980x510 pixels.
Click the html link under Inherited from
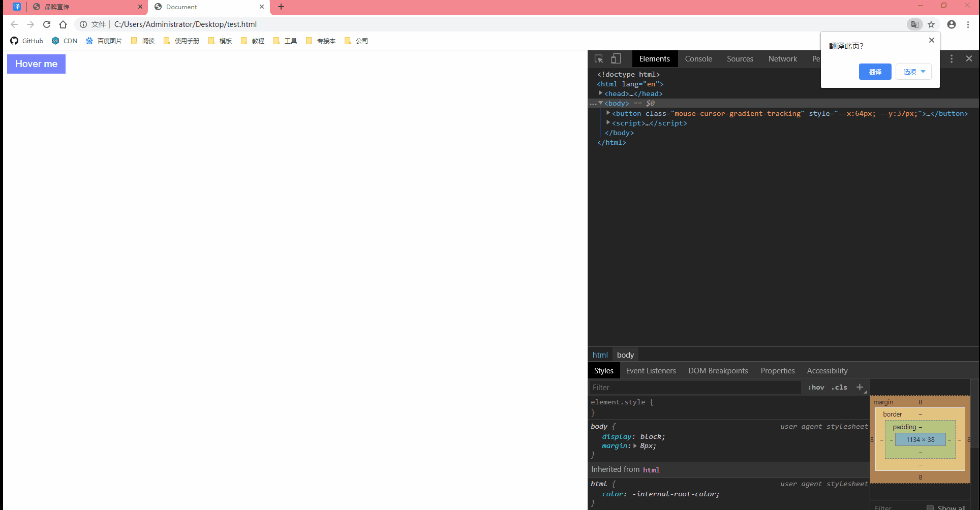[x=651, y=470]
